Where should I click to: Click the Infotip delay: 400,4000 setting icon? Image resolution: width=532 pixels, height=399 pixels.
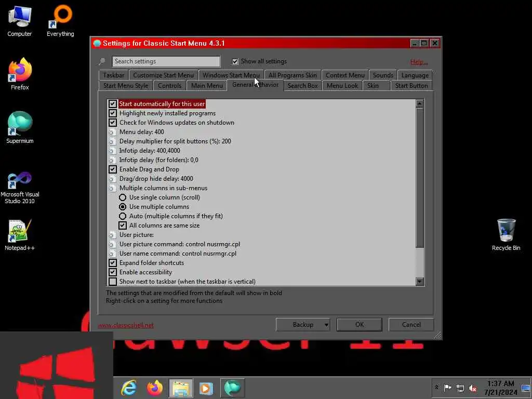click(112, 151)
